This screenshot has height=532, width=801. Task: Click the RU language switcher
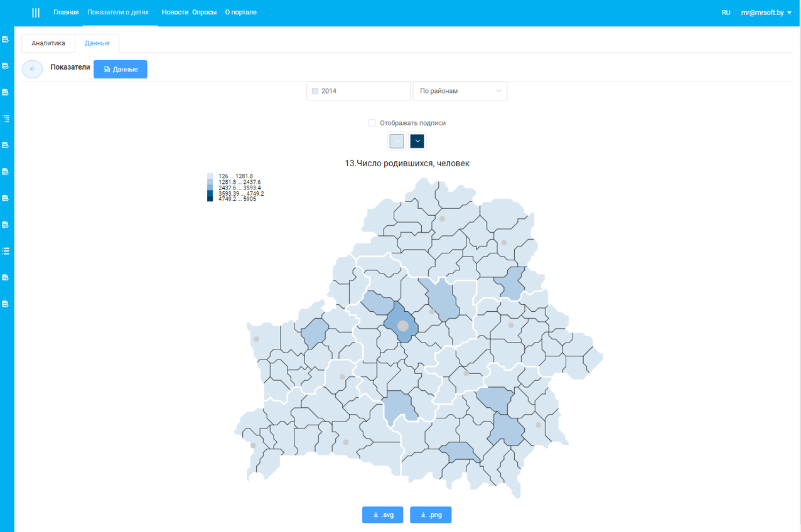click(x=726, y=13)
